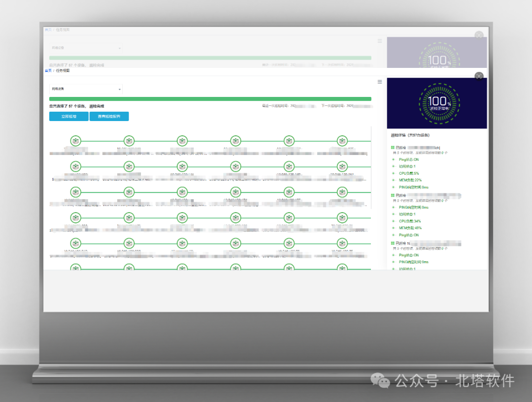Select sixth device node icon in second row

(342, 166)
